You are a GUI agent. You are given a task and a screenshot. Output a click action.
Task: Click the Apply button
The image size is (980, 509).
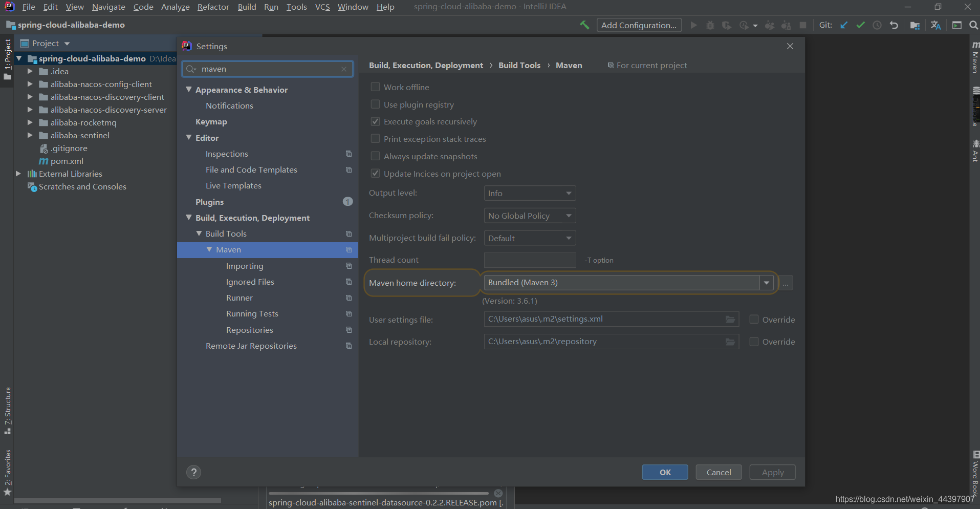pyautogui.click(x=772, y=472)
